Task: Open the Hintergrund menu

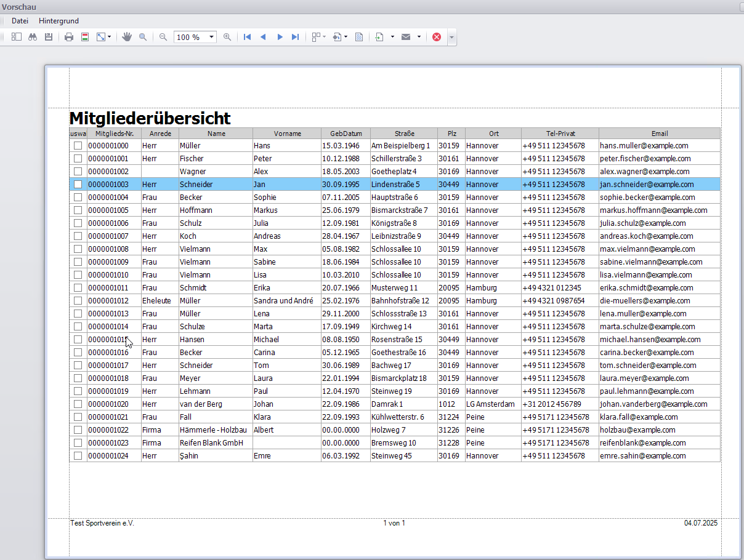Action: [59, 21]
